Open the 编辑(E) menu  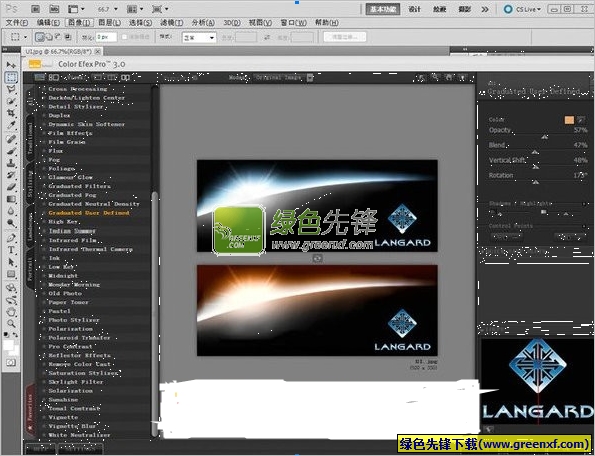click(48, 23)
